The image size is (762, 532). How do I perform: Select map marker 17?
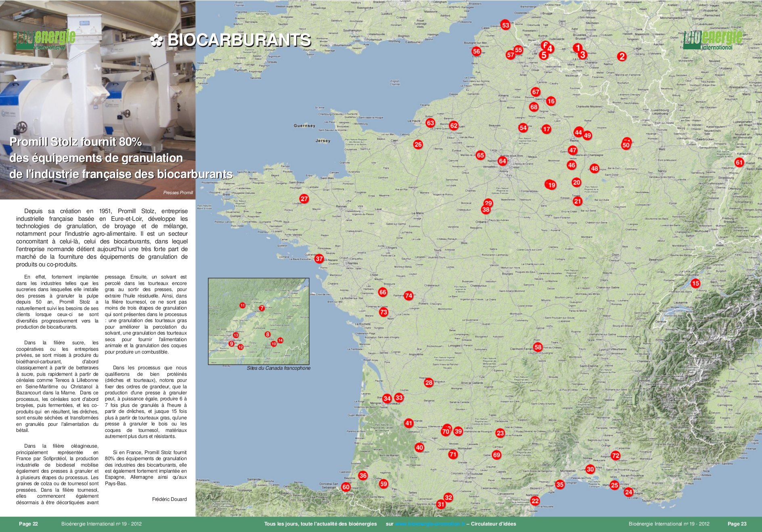[546, 129]
